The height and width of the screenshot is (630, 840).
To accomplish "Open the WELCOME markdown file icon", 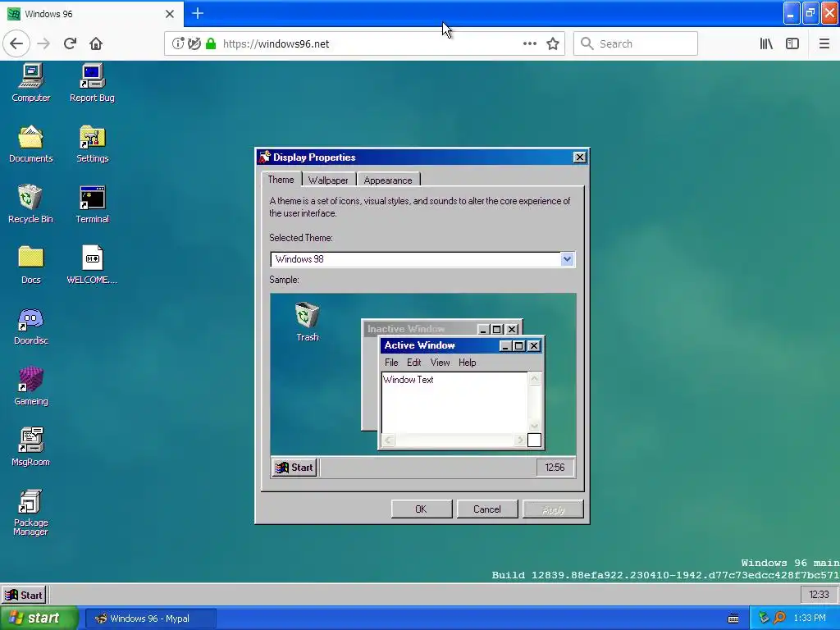I will [x=92, y=265].
